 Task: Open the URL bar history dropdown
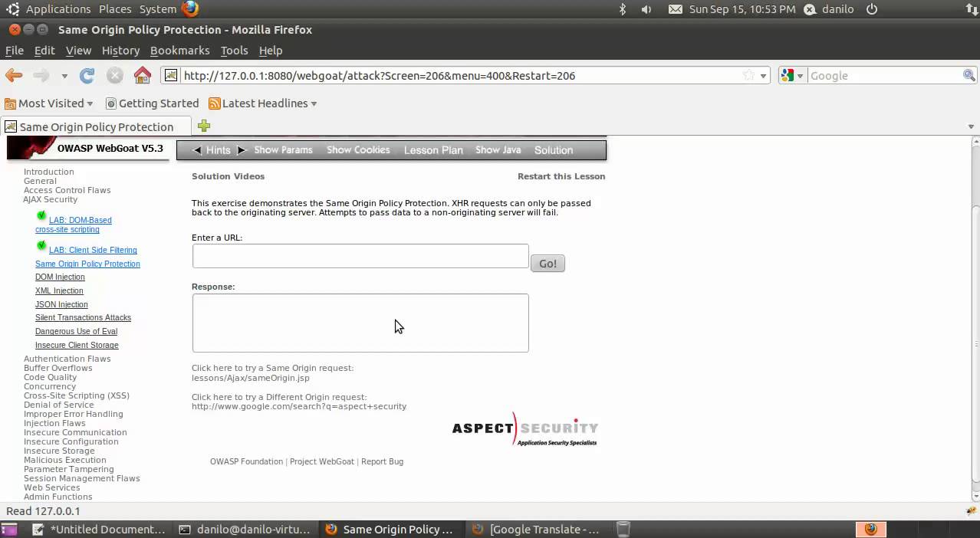(763, 76)
